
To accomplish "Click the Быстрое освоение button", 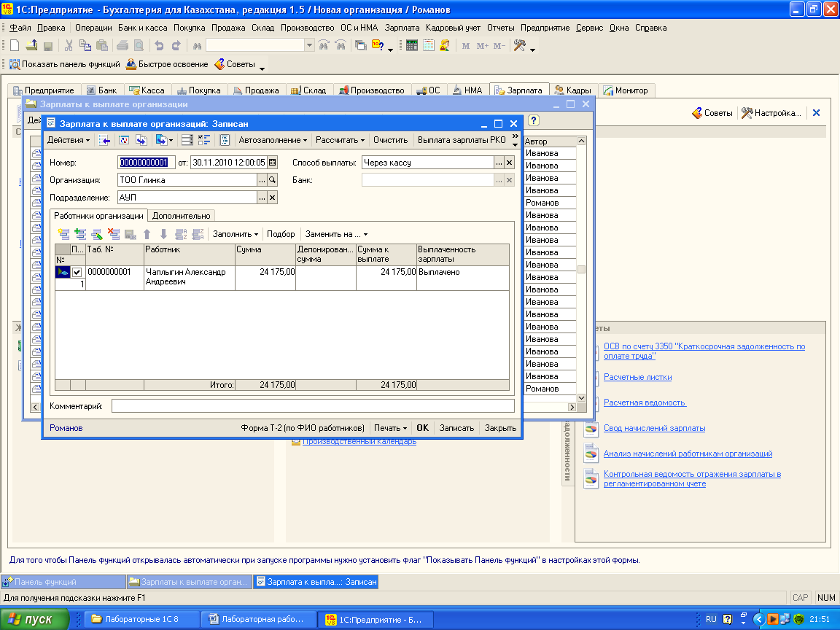I will 166,64.
